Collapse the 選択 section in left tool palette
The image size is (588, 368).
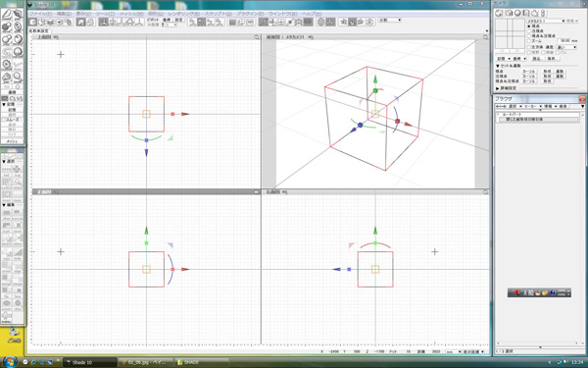tap(4, 162)
